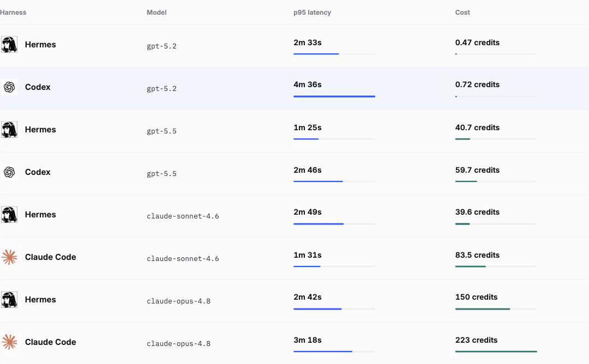
Task: Click the cost bar under 0.72 credits
Action: (x=496, y=96)
